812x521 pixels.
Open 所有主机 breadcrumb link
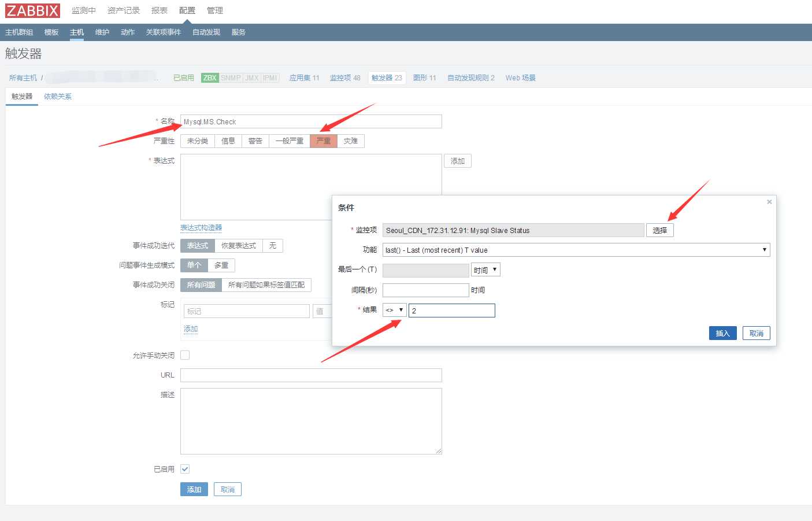[23, 78]
